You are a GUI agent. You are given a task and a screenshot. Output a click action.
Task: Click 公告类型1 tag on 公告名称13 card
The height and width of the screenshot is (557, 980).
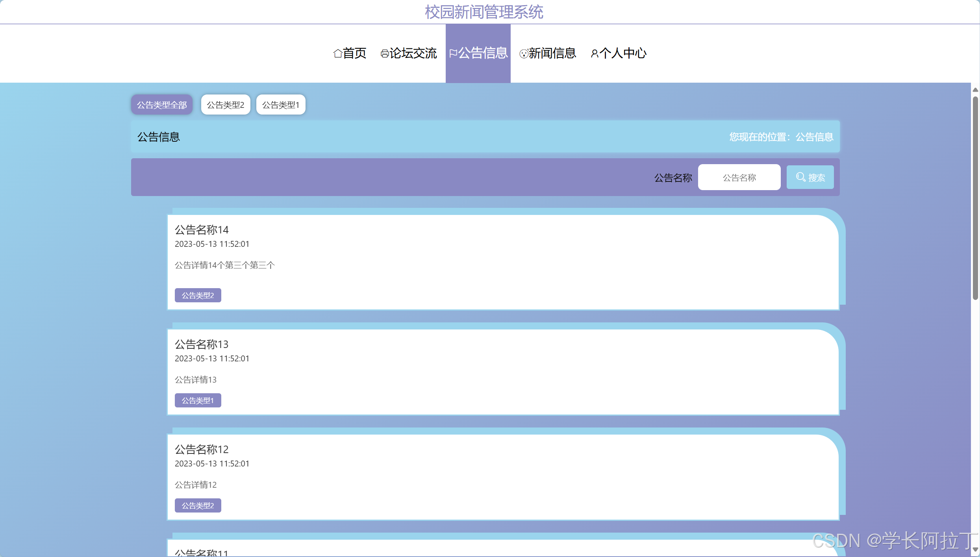click(198, 400)
